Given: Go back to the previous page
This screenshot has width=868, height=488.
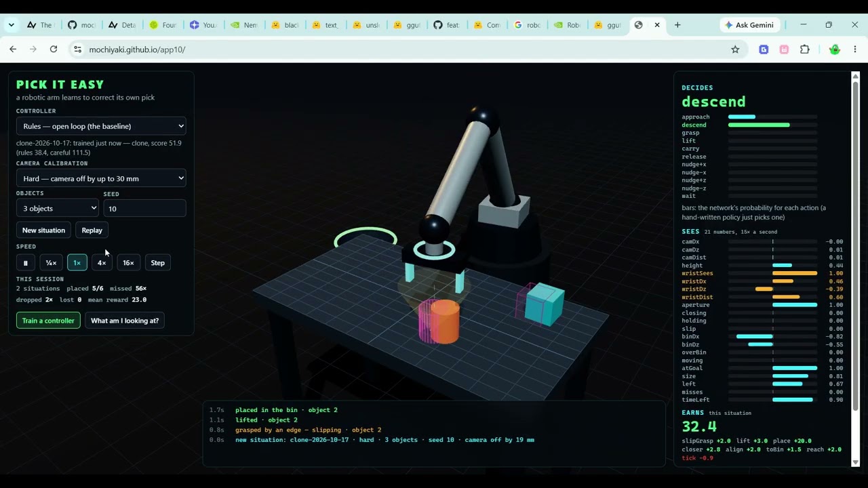Looking at the screenshot, I should click(13, 49).
